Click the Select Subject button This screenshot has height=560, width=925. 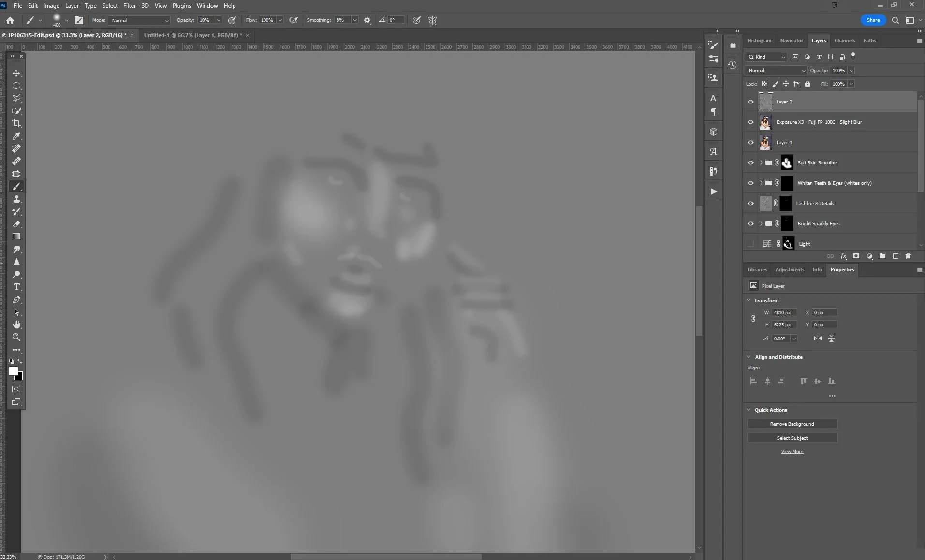click(x=792, y=438)
